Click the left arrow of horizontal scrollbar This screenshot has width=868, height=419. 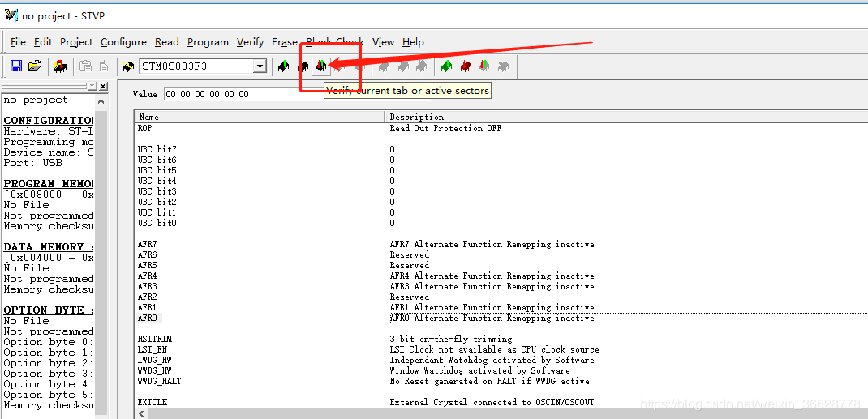click(x=142, y=413)
